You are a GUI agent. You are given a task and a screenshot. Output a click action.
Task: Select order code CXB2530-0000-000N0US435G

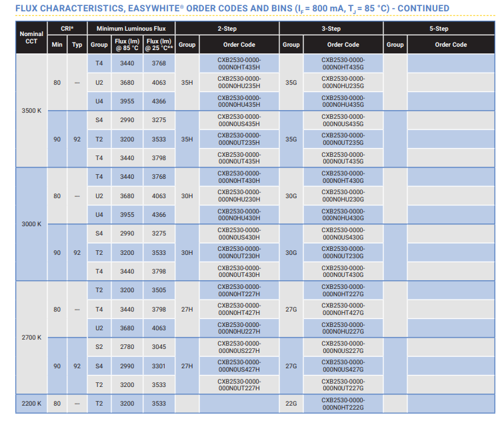343,120
